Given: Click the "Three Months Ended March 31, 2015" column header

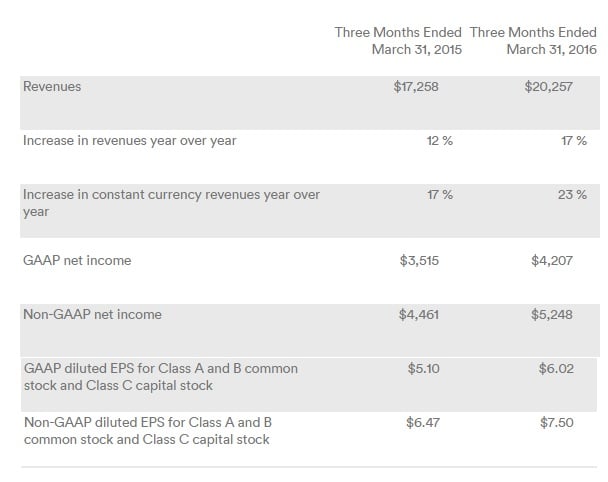Looking at the screenshot, I should coord(398,41).
